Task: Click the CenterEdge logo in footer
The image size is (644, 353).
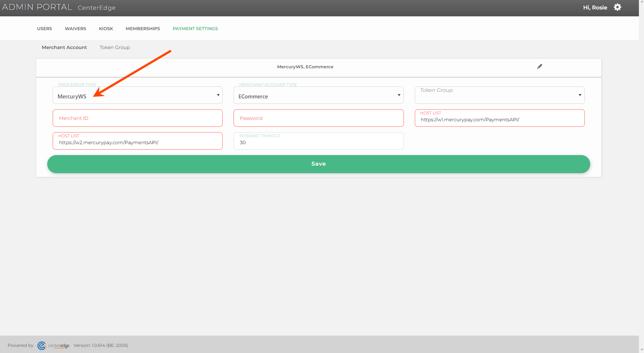Action: click(x=53, y=345)
